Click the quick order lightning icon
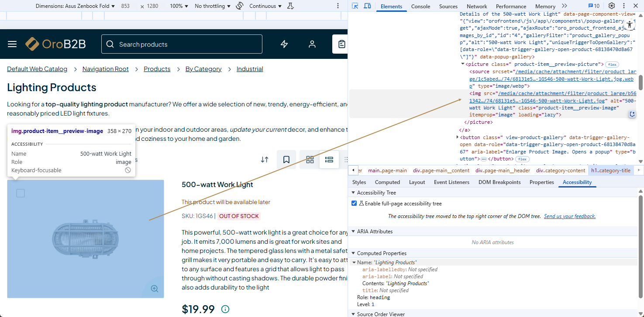Image resolution: width=644 pixels, height=317 pixels. click(x=284, y=44)
